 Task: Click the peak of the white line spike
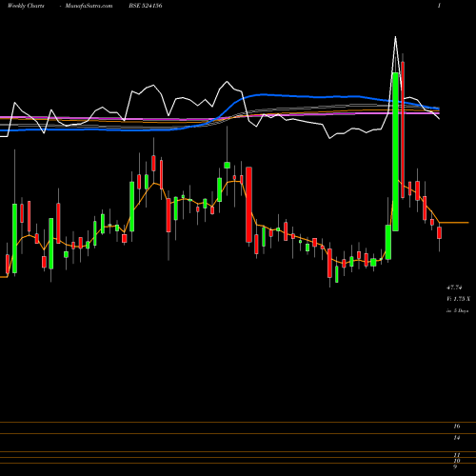[x=395, y=37]
